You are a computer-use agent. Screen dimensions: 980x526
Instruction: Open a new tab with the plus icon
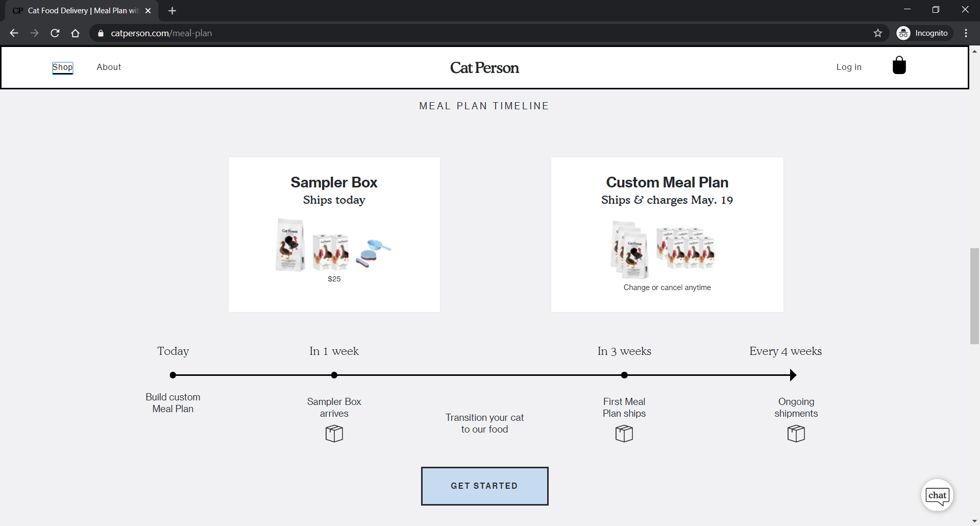(172, 10)
